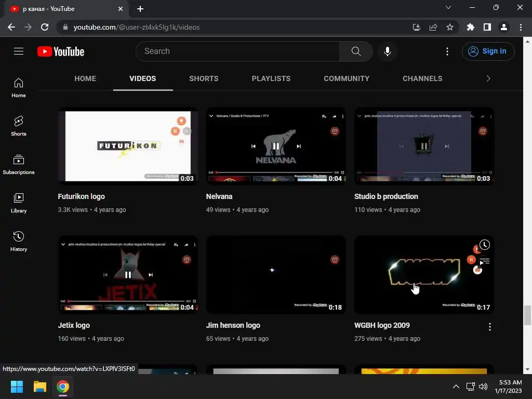This screenshot has height=399, width=532.
Task: Bookmark this page with the star
Action: click(449, 27)
